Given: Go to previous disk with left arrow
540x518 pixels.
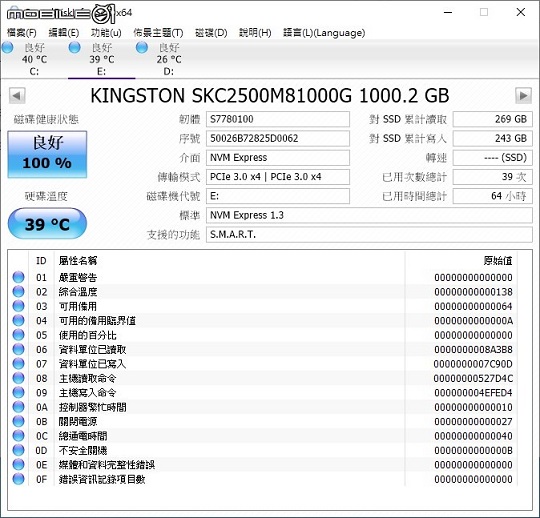Looking at the screenshot, I should (17, 96).
